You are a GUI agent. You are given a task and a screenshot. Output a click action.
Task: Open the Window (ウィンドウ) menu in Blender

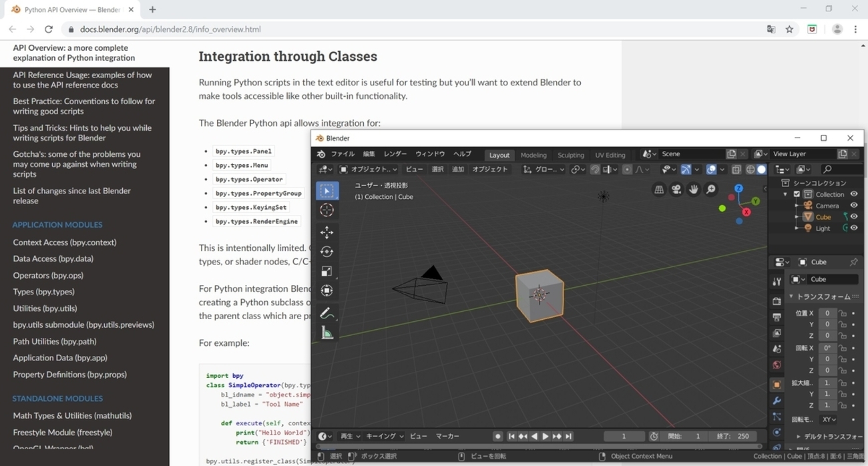click(x=430, y=154)
